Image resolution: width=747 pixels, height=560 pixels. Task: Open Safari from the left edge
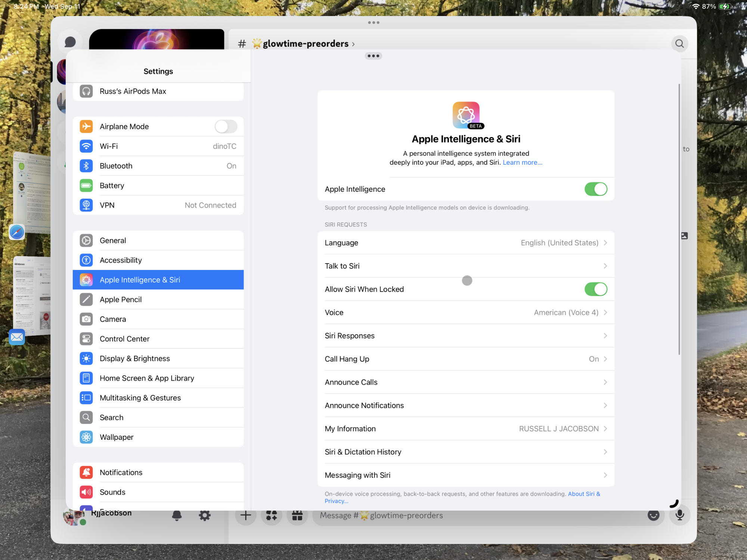tap(17, 232)
